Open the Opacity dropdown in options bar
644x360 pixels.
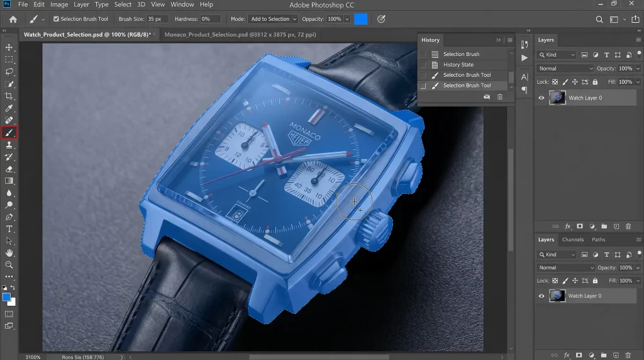pyautogui.click(x=347, y=19)
